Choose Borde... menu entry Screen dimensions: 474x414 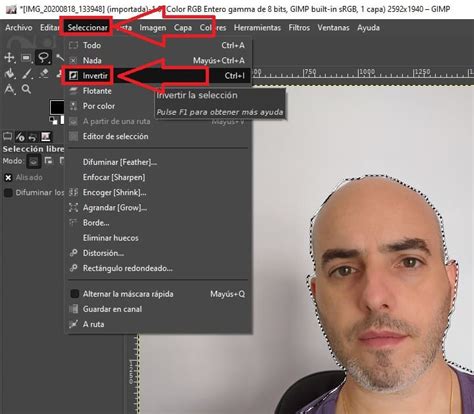(158, 223)
